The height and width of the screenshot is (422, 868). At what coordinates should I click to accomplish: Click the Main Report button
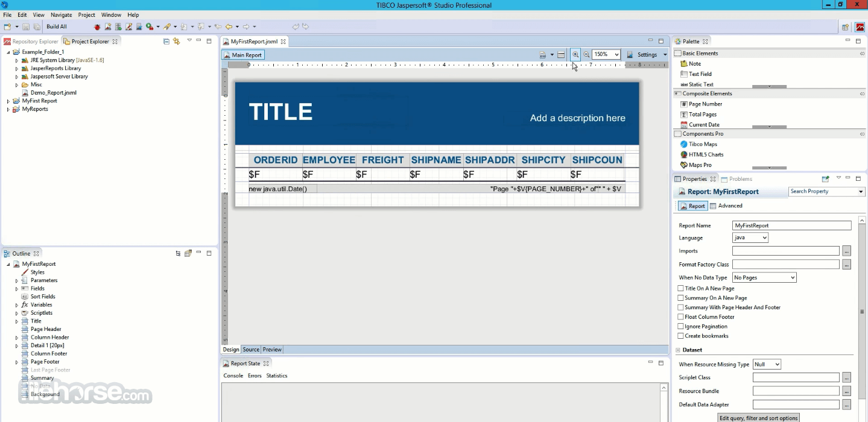click(x=243, y=55)
